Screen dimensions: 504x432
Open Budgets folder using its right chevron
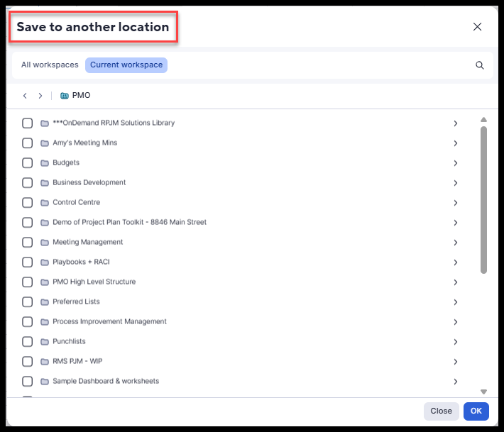click(x=456, y=163)
